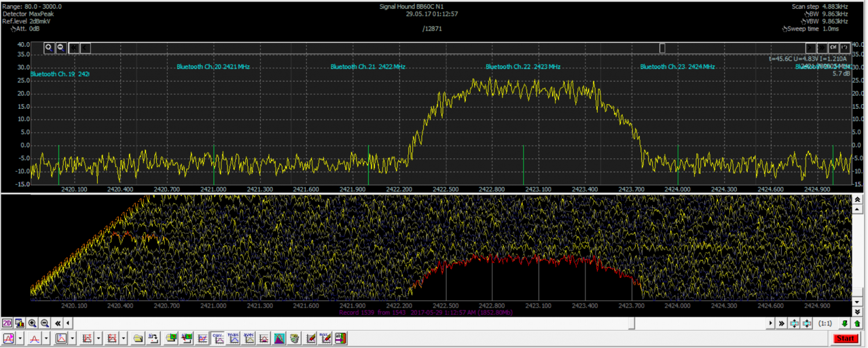This screenshot has width=868, height=348.
Task: Click the green down arrow icon
Action: (845, 324)
